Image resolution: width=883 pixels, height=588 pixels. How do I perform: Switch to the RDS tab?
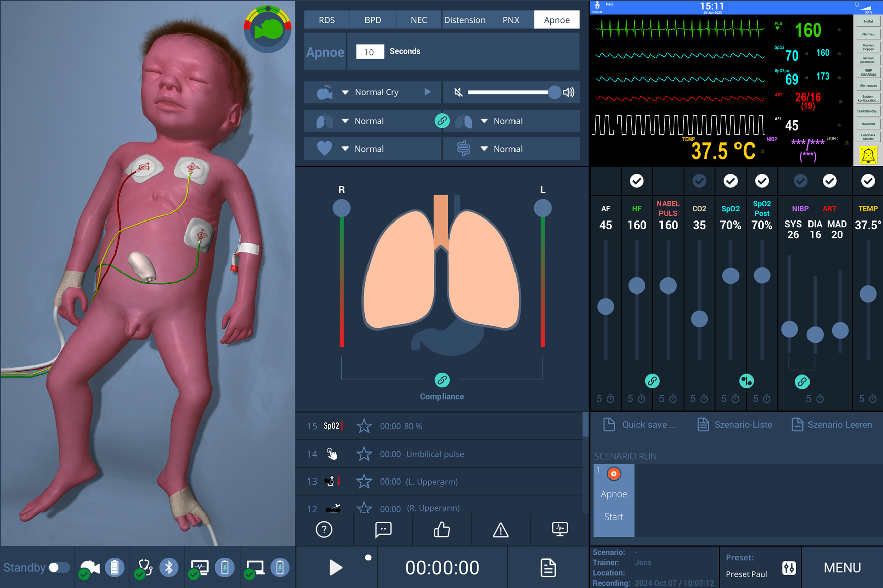(x=327, y=20)
